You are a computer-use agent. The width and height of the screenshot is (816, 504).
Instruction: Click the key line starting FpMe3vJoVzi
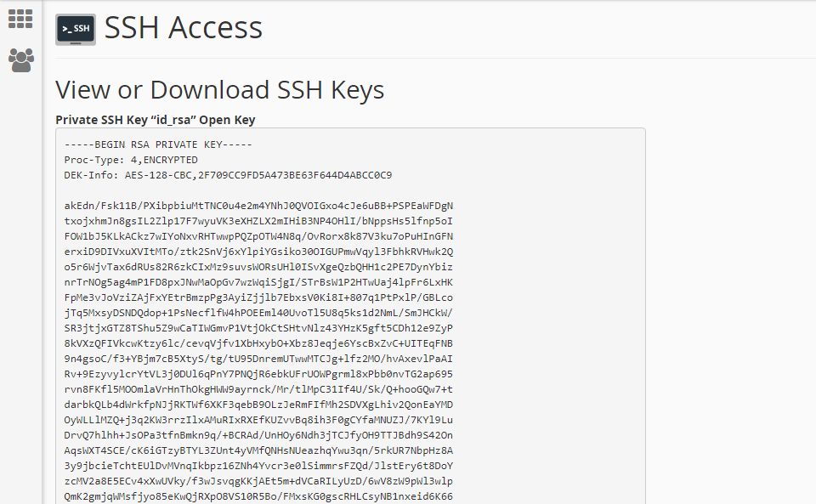tap(258, 297)
